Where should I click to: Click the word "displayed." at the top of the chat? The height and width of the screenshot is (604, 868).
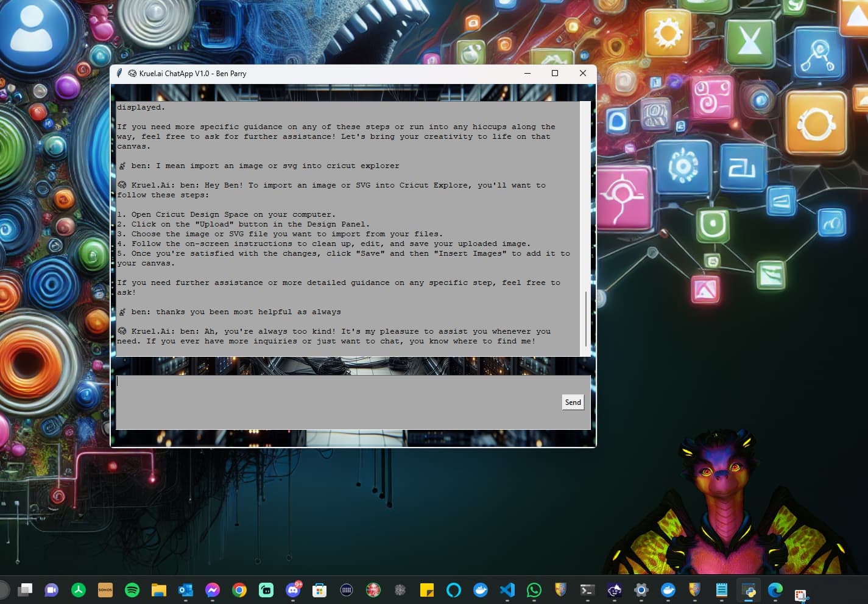tap(141, 107)
